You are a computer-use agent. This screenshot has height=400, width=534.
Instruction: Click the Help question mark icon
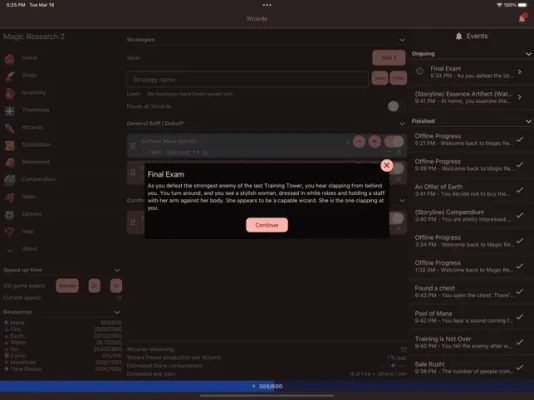tap(10, 232)
